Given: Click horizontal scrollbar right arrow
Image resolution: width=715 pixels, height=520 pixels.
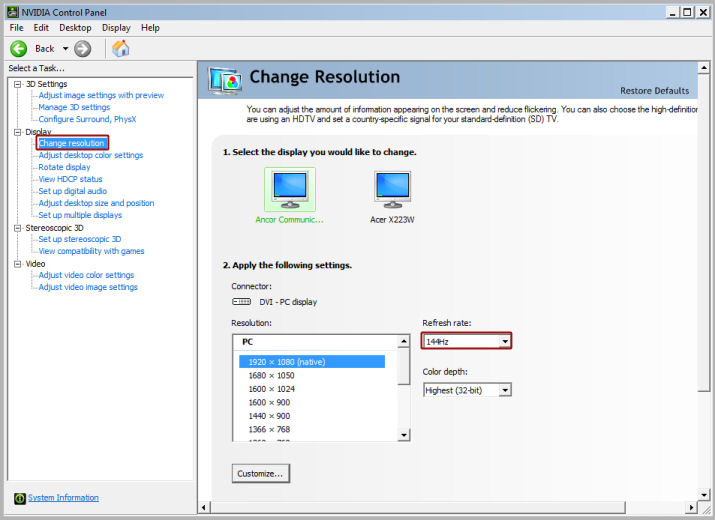Looking at the screenshot, I should point(691,507).
